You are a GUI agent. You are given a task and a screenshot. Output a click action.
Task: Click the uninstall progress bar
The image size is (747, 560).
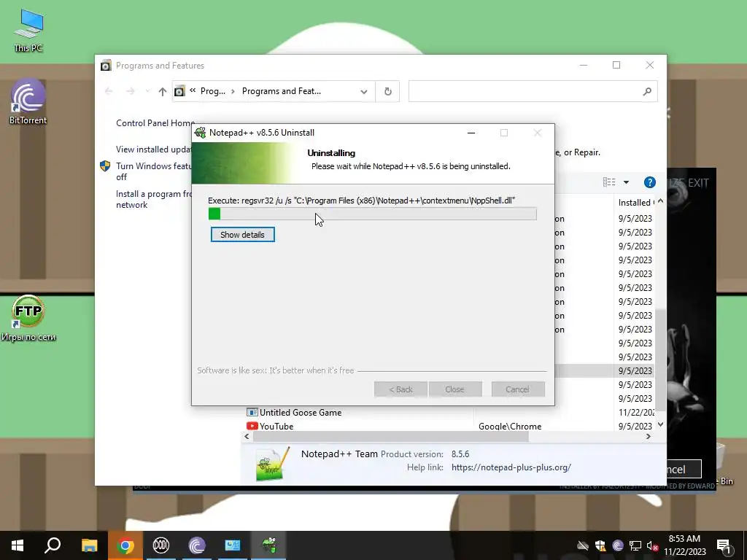click(x=372, y=214)
